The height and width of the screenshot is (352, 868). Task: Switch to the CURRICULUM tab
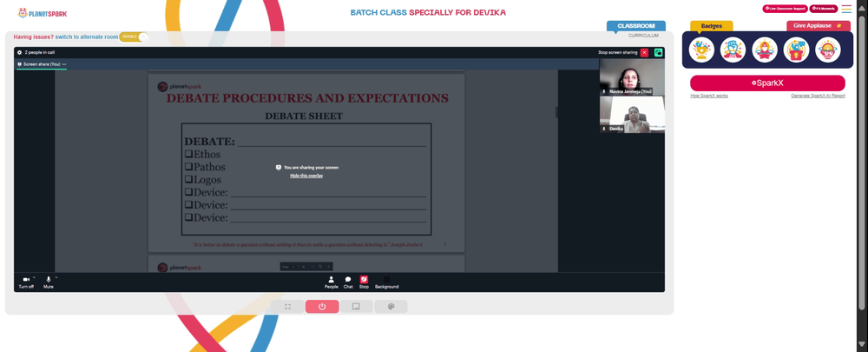click(x=643, y=36)
